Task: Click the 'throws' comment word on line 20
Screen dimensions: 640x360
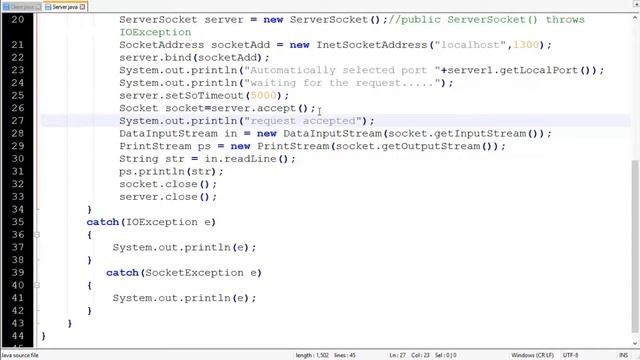Action: 565,20
